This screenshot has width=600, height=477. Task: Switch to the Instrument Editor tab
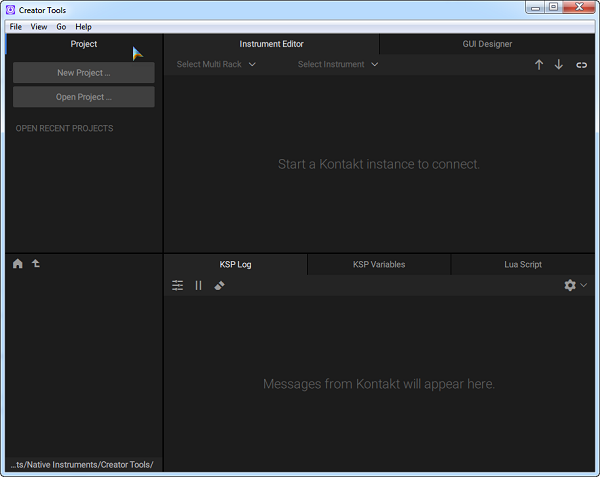click(x=271, y=44)
